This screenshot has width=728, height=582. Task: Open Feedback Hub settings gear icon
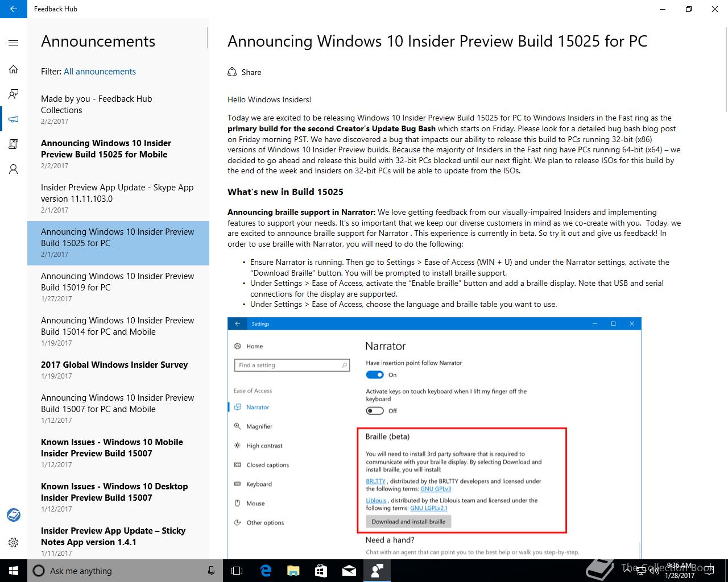pos(14,542)
